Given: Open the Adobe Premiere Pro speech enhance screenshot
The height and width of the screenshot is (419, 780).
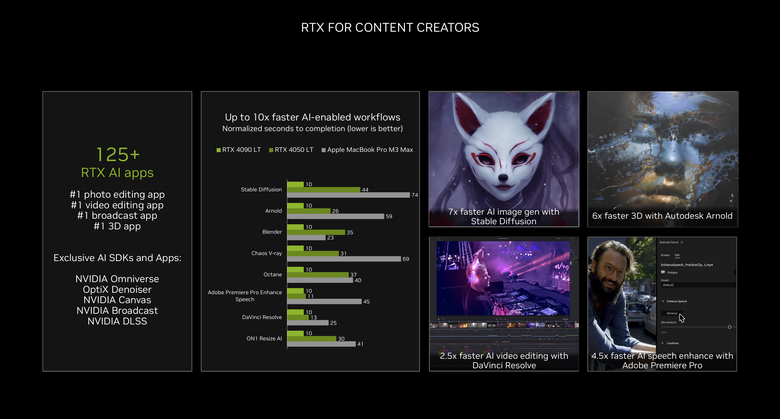Looking at the screenshot, I should tap(662, 304).
